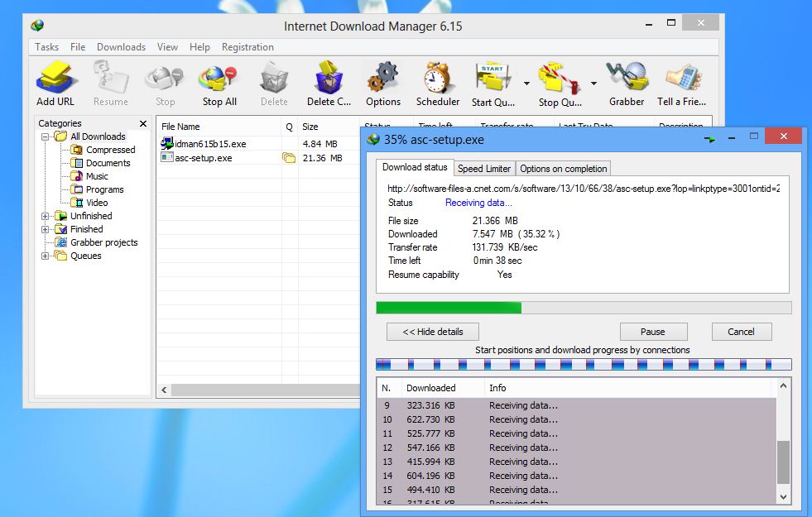Pause the asc-setup.exe download
Viewport: 812px width, 517px height.
tap(654, 332)
